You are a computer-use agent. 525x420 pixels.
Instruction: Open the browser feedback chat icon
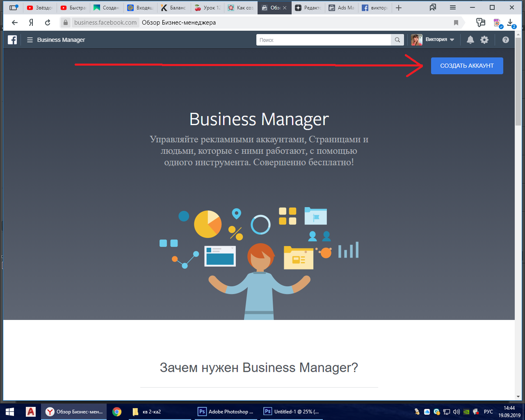481,22
